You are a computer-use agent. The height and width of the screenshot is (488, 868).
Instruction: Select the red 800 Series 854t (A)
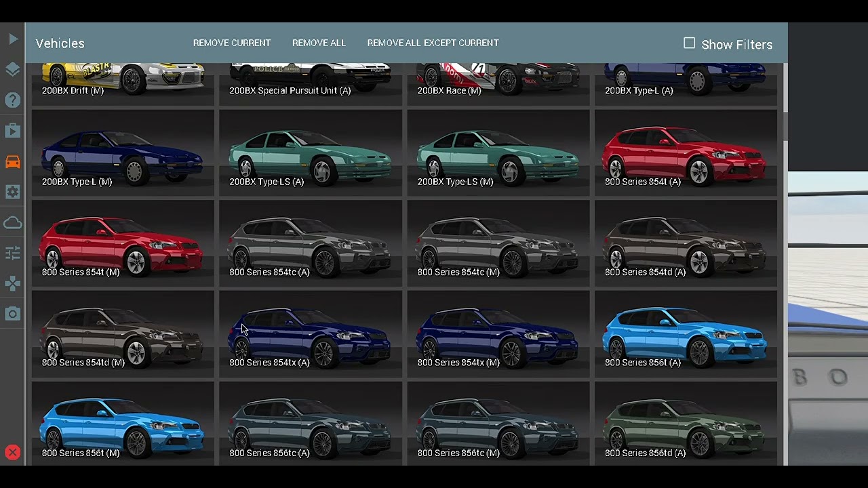686,153
